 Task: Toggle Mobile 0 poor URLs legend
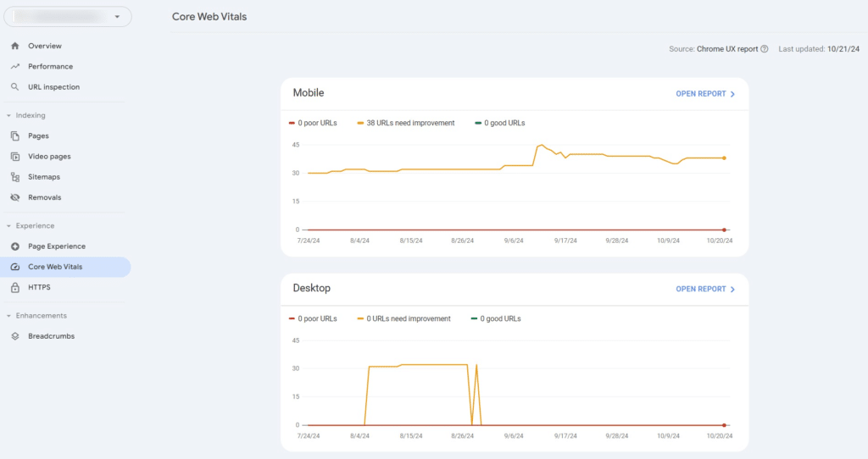click(x=313, y=124)
